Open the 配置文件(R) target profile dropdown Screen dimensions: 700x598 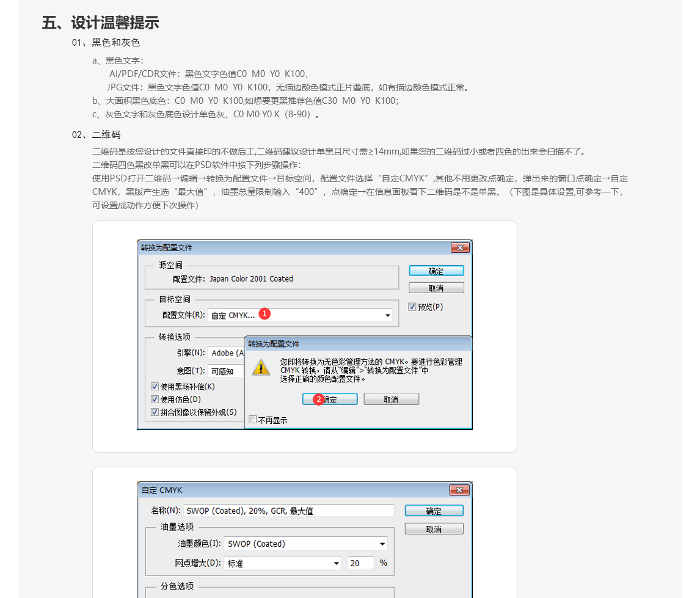[388, 316]
